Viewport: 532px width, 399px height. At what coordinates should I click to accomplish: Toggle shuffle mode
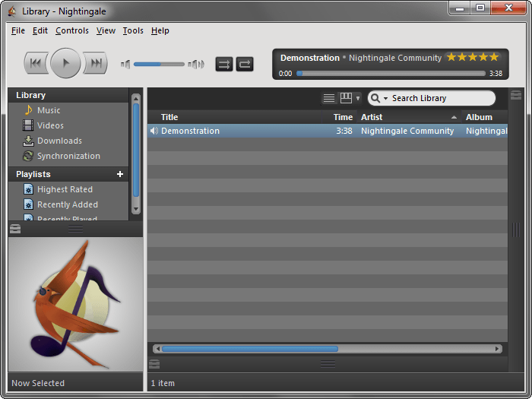point(224,64)
